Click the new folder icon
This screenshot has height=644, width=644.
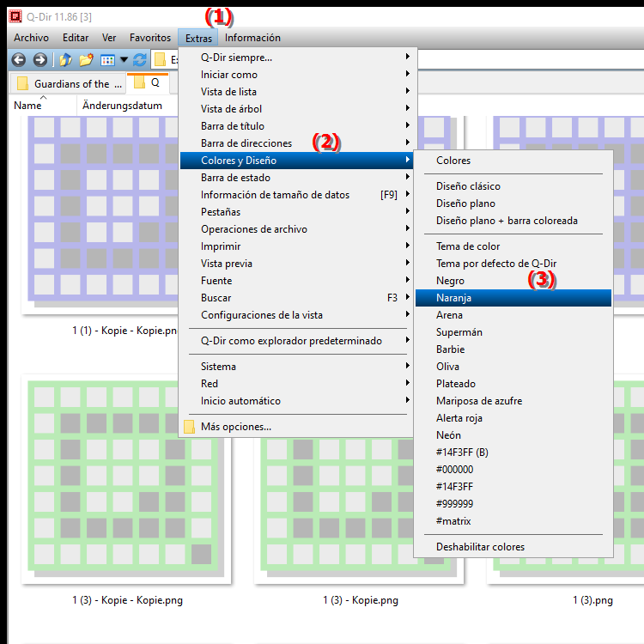click(x=86, y=60)
